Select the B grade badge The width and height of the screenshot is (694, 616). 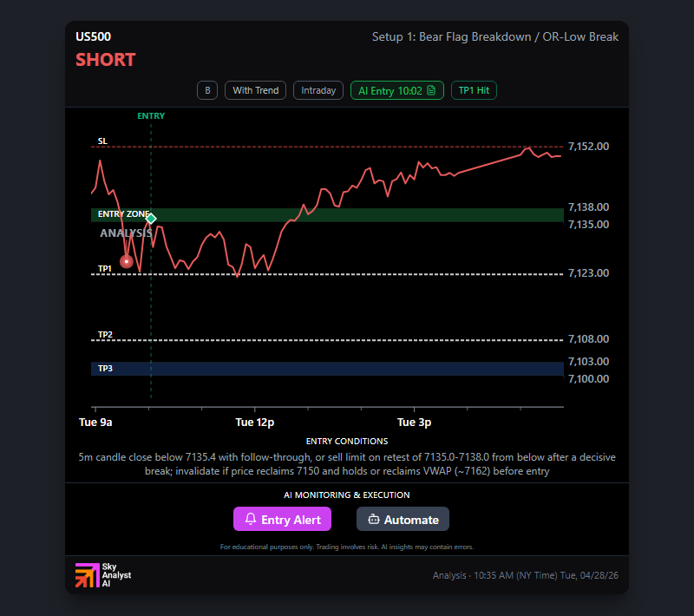click(x=207, y=91)
